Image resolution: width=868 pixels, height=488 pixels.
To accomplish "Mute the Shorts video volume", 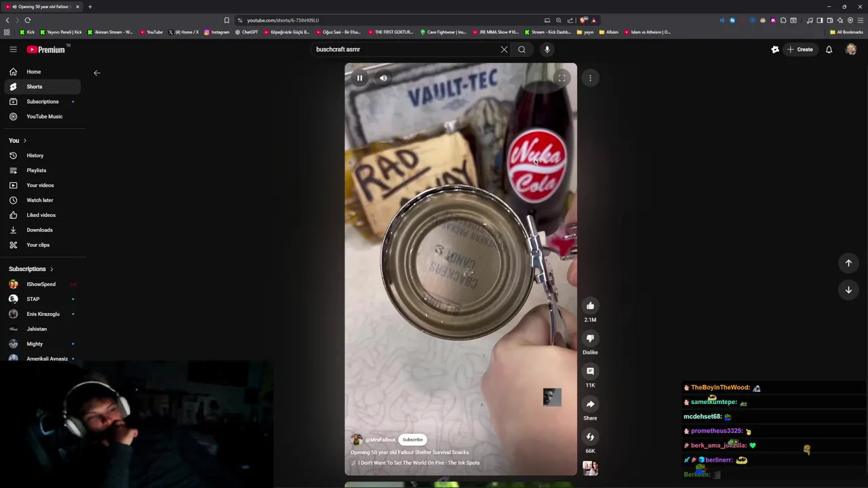I will click(x=384, y=78).
